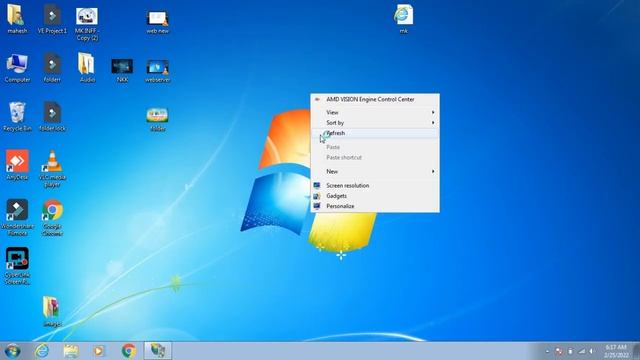
Task: Open AMD VISION Engine Control Center
Action: (x=375, y=99)
